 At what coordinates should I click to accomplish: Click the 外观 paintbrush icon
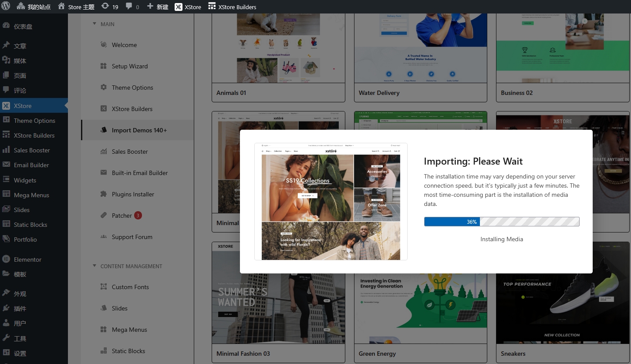6,293
